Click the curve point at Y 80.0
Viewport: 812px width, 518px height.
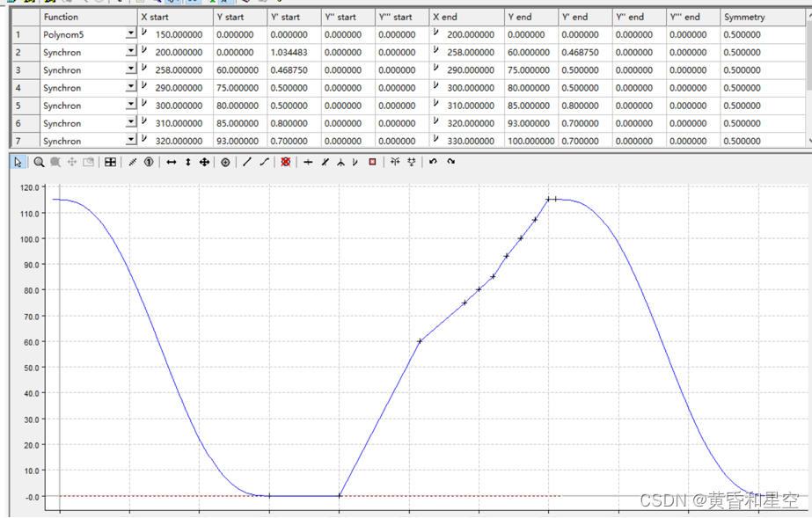click(x=479, y=289)
